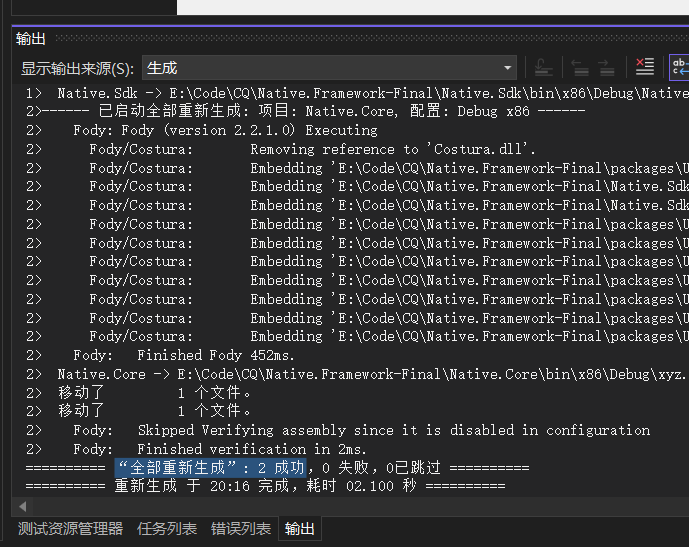Click the horizontal scrollbar left arrow
Viewport: 689px width, 547px height.
click(x=22, y=507)
